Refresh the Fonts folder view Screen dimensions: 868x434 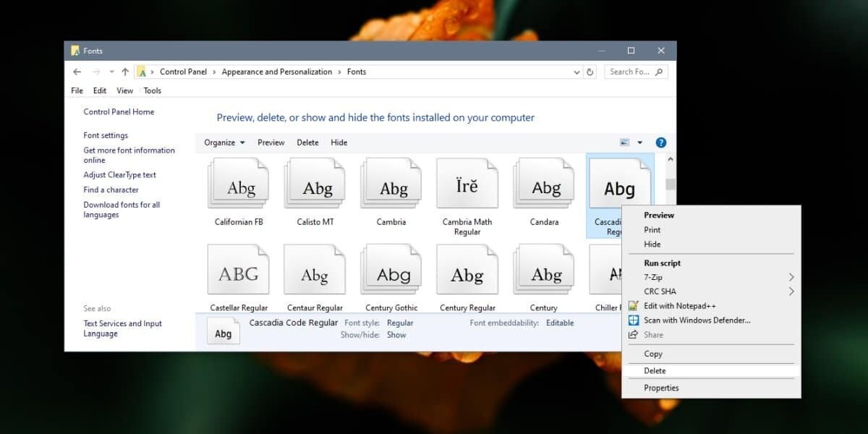[590, 72]
